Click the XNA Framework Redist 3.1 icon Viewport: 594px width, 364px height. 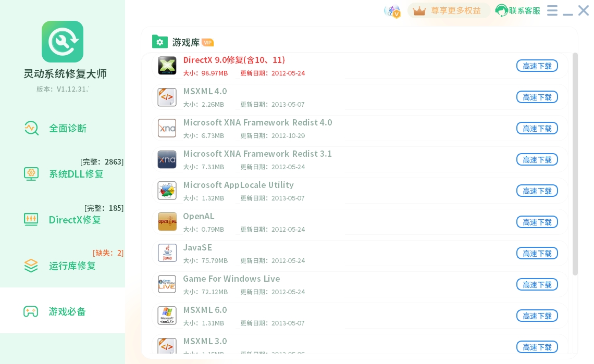pos(167,159)
